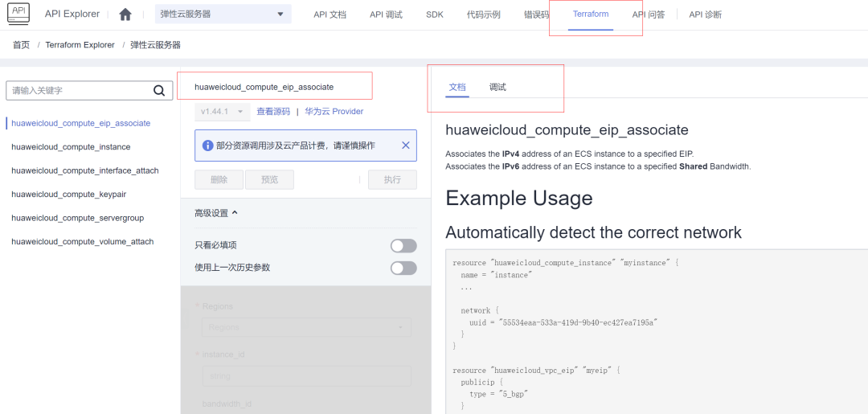This screenshot has height=414, width=868.
Task: Open the 弹性云服务器 service dropdown
Action: (223, 14)
